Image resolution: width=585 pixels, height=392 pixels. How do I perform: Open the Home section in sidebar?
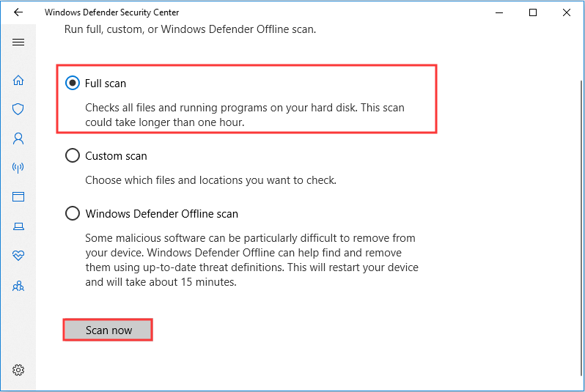pos(18,80)
